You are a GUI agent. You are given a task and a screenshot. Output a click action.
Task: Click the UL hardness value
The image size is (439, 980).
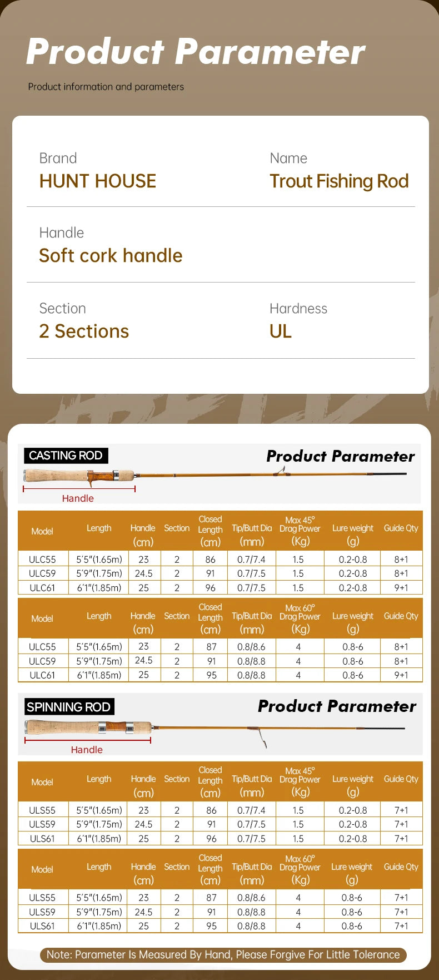[280, 331]
